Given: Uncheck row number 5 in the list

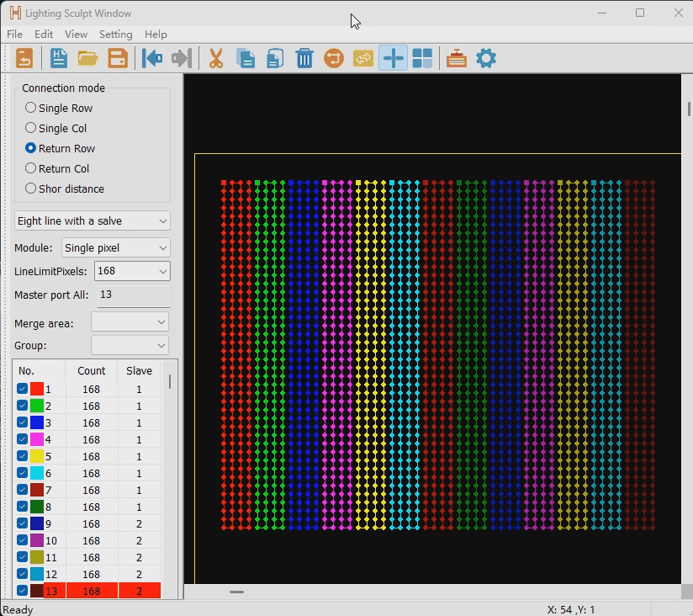Looking at the screenshot, I should [x=21, y=456].
